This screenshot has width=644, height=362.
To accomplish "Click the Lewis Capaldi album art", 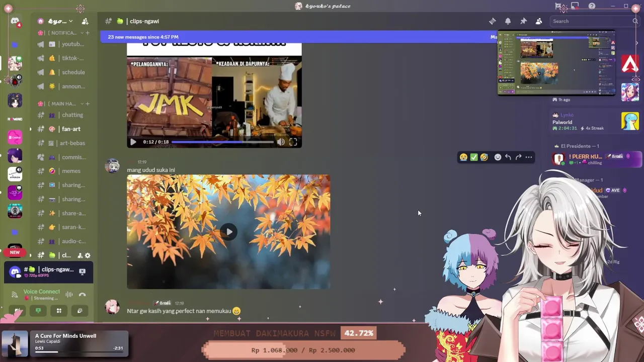I will click(x=15, y=343).
